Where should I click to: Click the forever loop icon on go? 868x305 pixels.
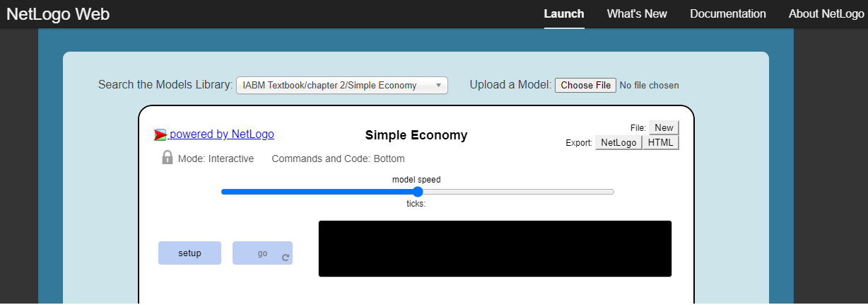click(286, 258)
